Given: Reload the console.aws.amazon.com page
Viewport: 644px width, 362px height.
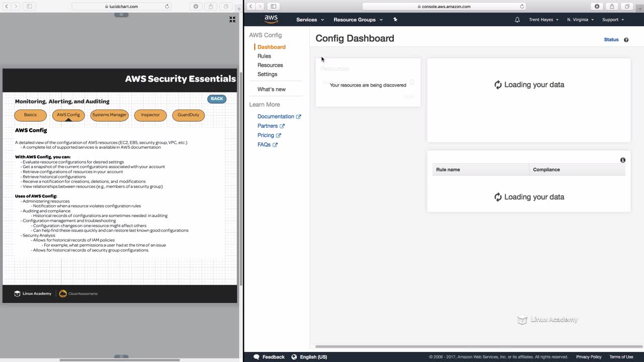Looking at the screenshot, I should tap(522, 7).
